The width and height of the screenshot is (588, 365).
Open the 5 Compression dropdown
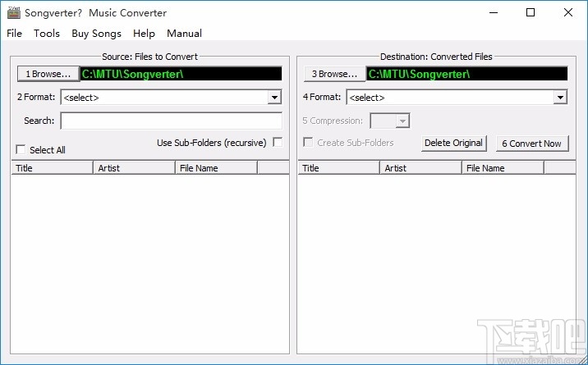click(x=402, y=121)
